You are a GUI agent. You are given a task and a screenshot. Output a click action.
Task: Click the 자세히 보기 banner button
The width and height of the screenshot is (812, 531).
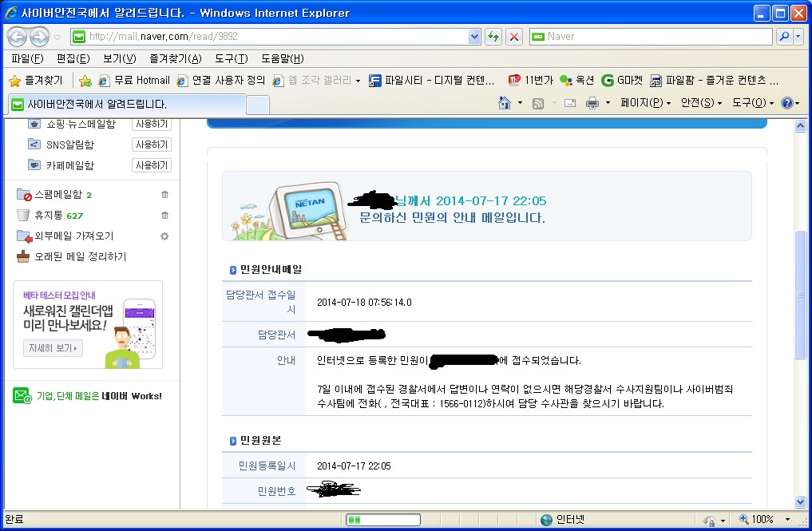pos(53,348)
